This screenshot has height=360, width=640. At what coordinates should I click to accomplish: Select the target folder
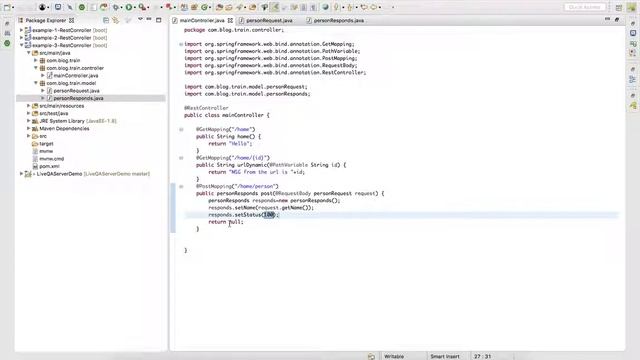[46, 143]
